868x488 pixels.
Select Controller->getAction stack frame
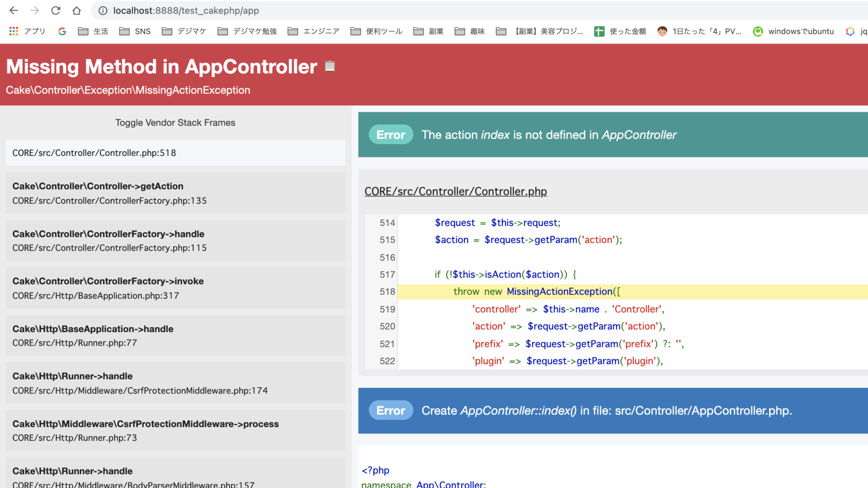[175, 193]
